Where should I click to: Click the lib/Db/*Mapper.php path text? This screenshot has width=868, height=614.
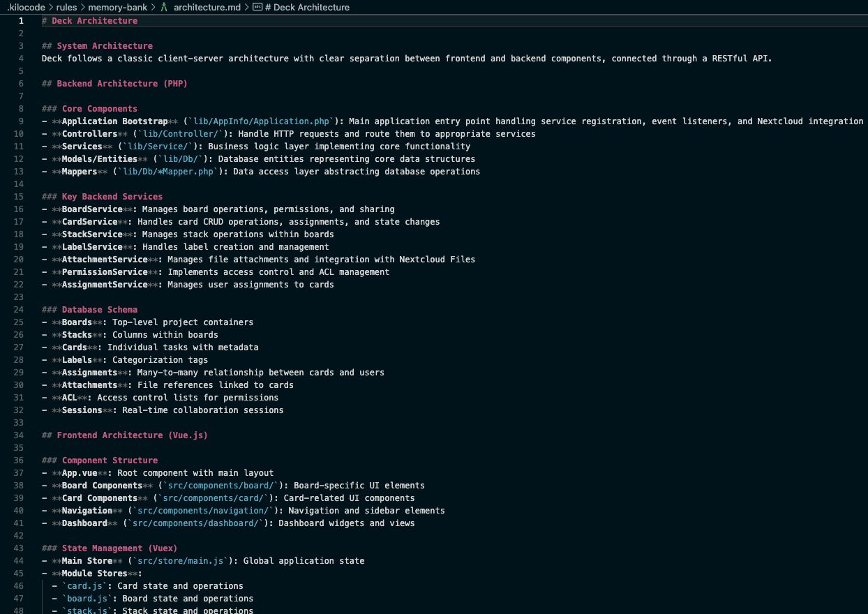170,172
